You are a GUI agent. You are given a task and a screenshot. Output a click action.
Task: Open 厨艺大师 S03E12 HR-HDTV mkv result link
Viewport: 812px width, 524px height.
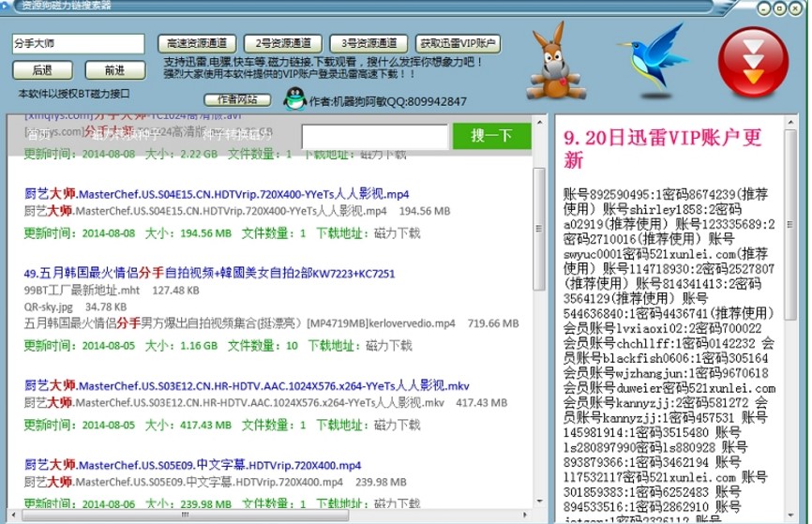click(x=247, y=386)
